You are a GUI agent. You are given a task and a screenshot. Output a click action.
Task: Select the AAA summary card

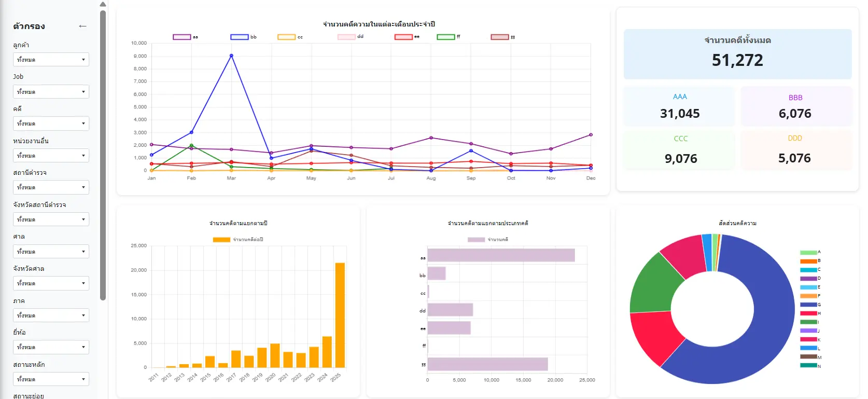coord(679,106)
